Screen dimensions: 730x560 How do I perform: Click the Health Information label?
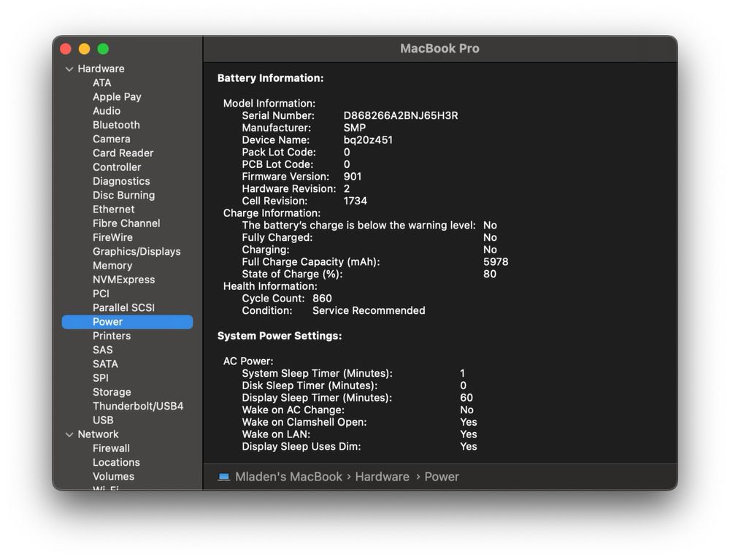coord(270,286)
